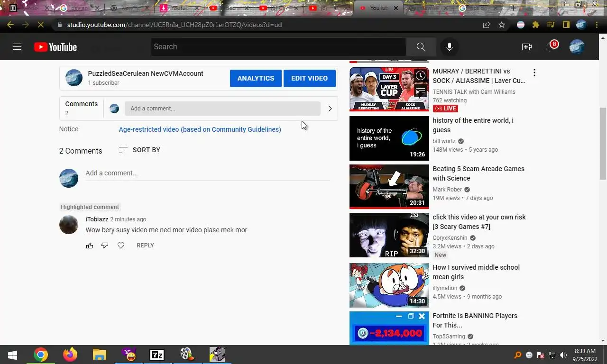The width and height of the screenshot is (607, 364).
Task: Like iTobiazz's comment with thumbs up
Action: (90, 246)
